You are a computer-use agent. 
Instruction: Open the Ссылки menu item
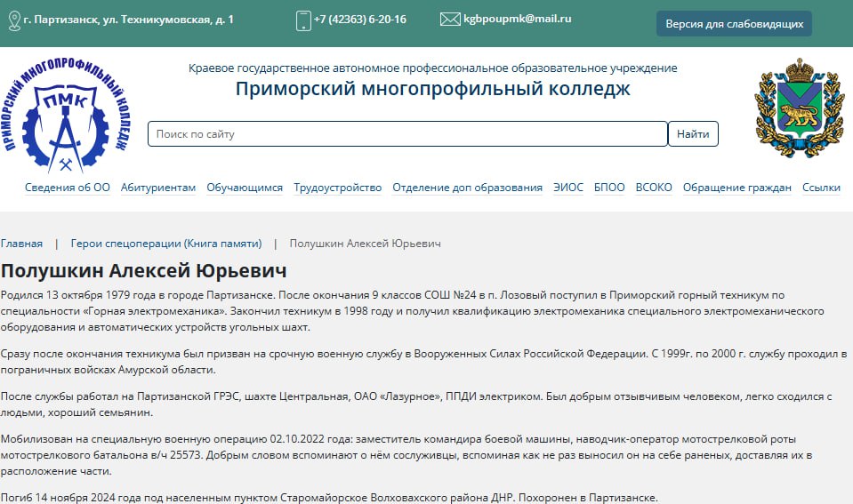point(821,188)
